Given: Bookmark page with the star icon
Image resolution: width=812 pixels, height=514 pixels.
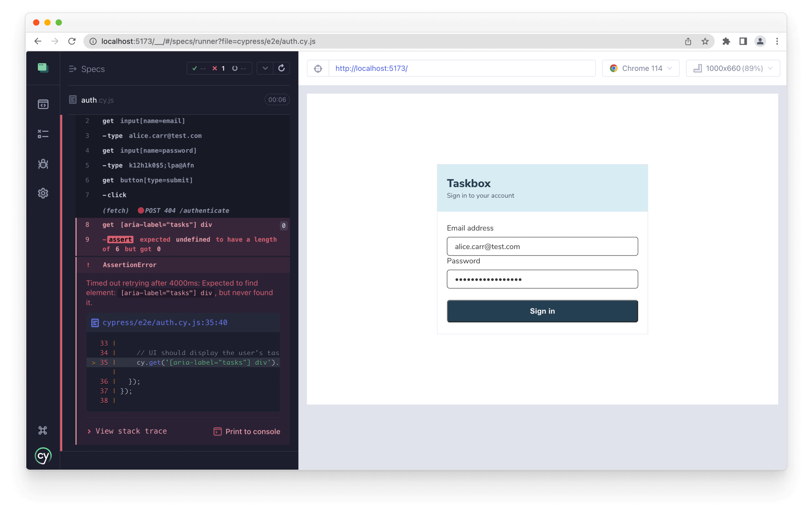Looking at the screenshot, I should [705, 42].
